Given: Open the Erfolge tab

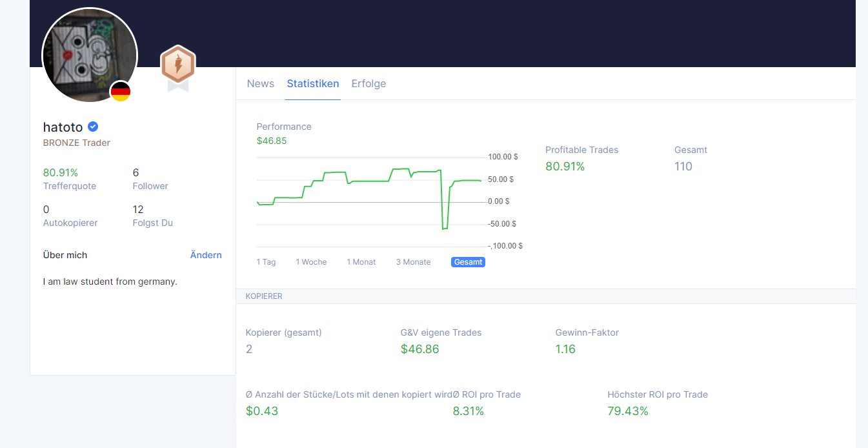Looking at the screenshot, I should pos(368,83).
